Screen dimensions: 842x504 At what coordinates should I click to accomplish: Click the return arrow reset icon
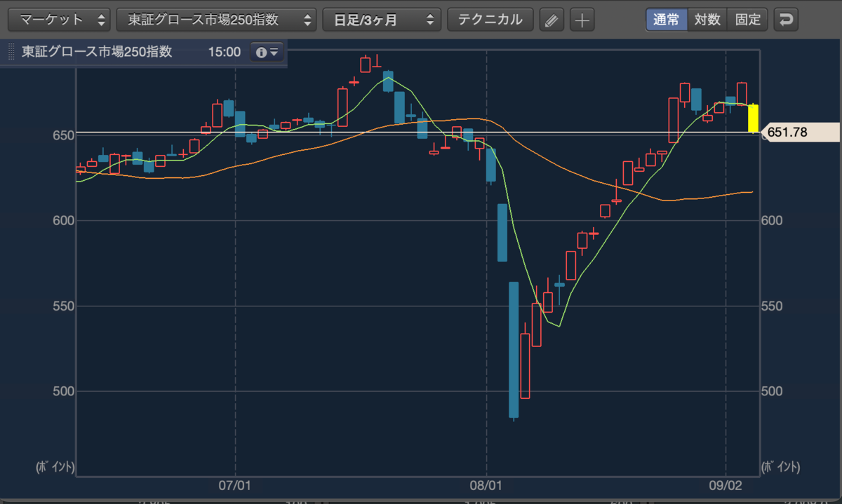click(x=786, y=20)
